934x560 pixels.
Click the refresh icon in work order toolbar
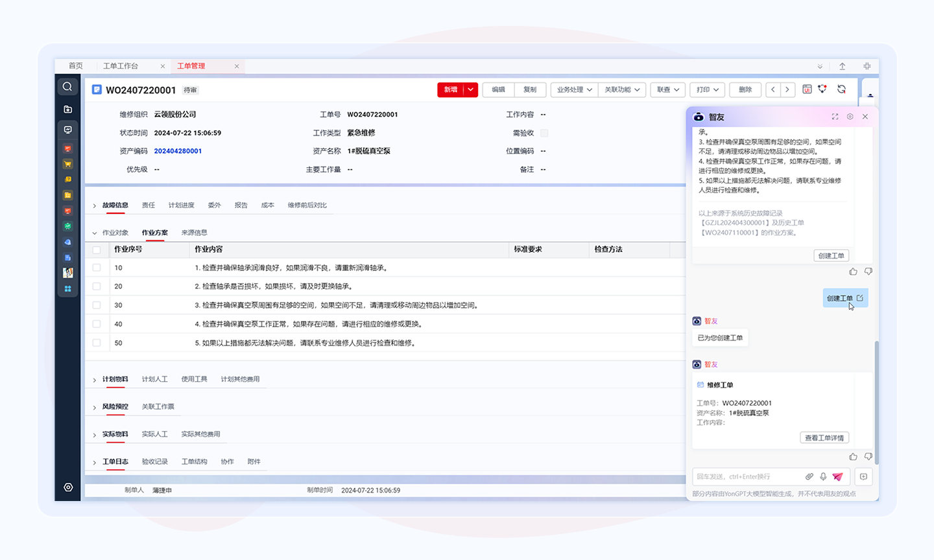pos(841,89)
